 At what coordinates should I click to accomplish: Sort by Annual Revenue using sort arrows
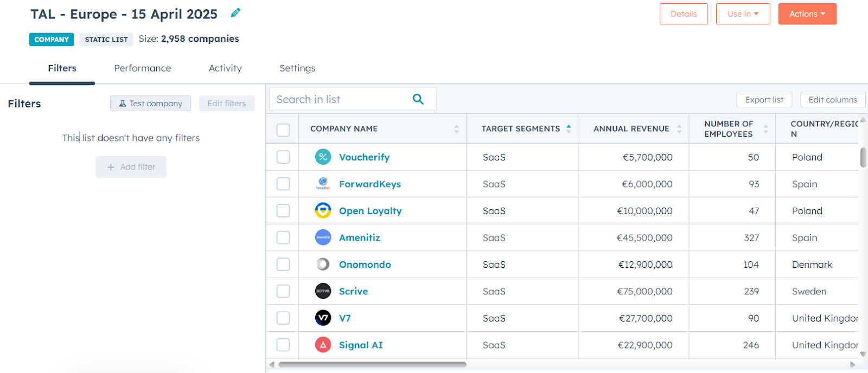click(x=679, y=129)
